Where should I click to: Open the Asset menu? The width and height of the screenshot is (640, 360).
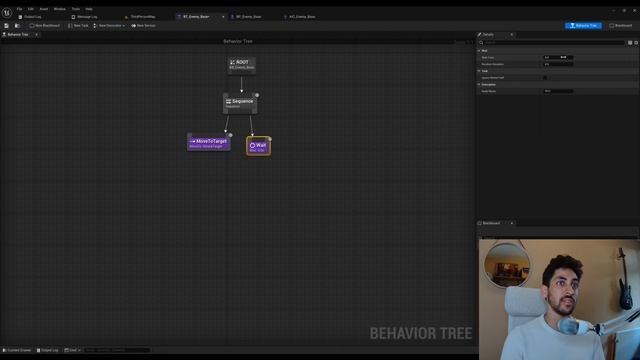[44, 9]
